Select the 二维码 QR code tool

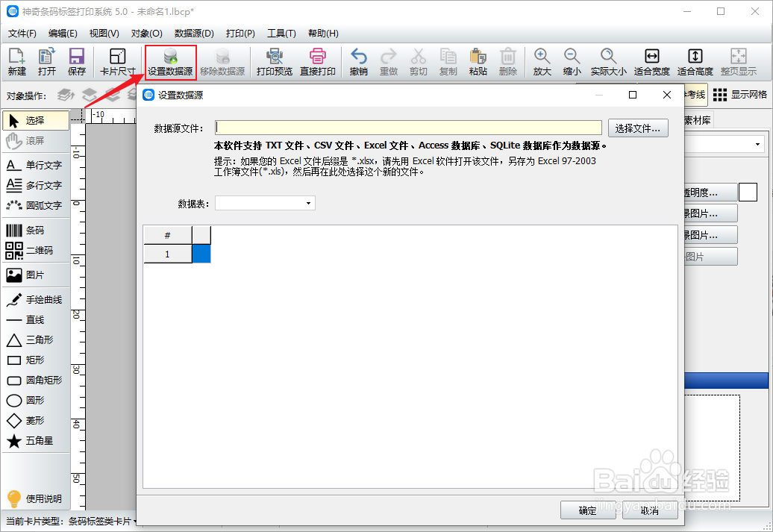[36, 251]
